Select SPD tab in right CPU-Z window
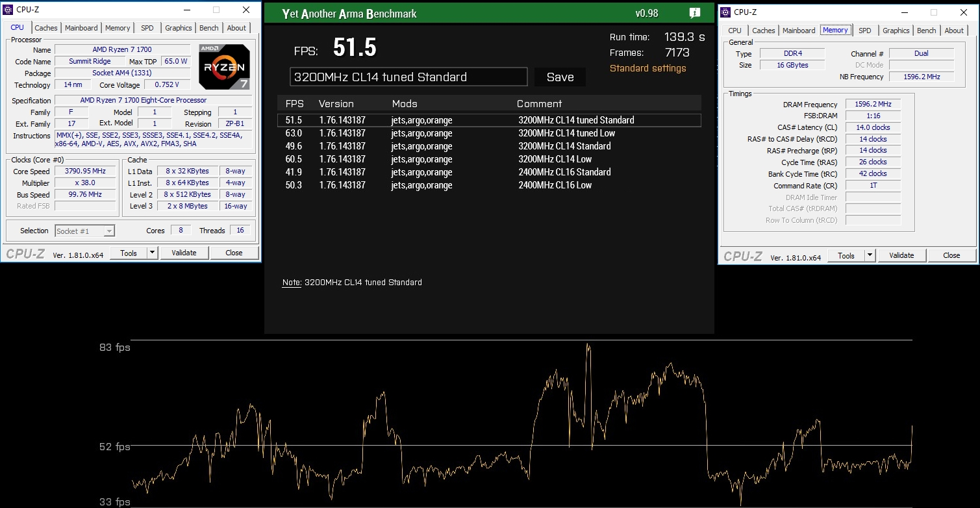 [865, 31]
